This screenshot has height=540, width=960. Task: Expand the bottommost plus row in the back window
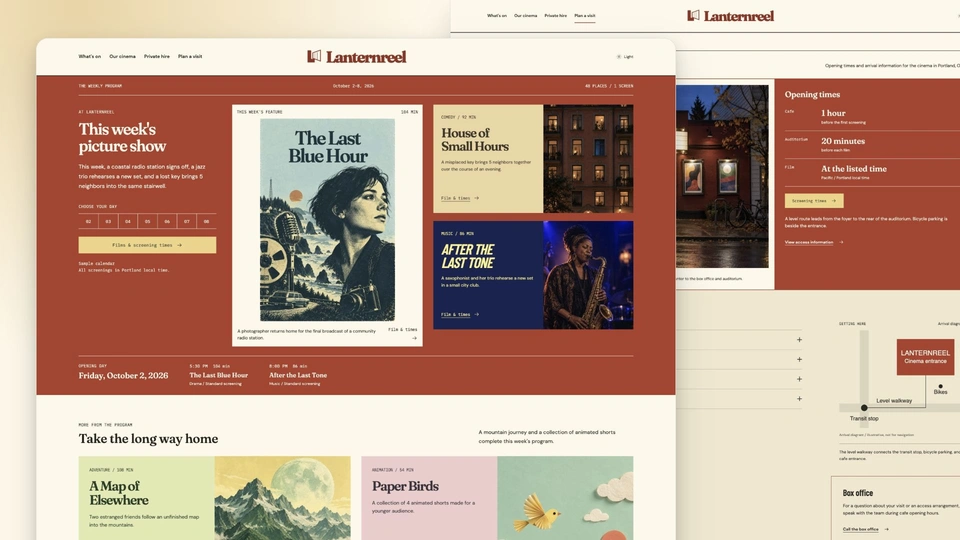pos(799,399)
